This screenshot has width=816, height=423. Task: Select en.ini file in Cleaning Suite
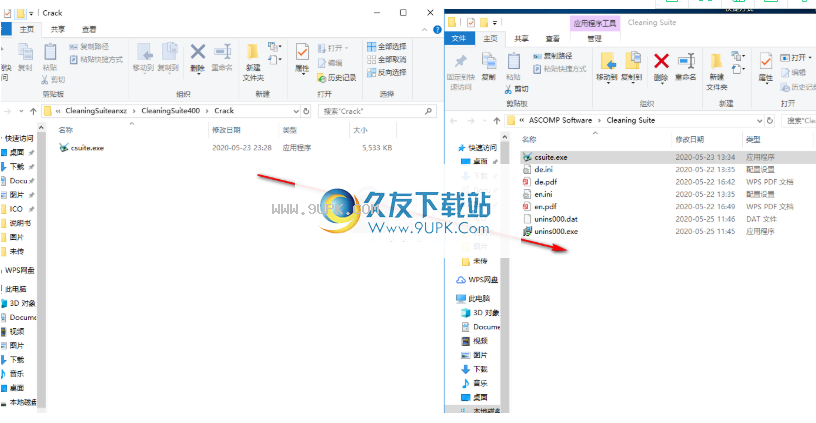(x=538, y=194)
